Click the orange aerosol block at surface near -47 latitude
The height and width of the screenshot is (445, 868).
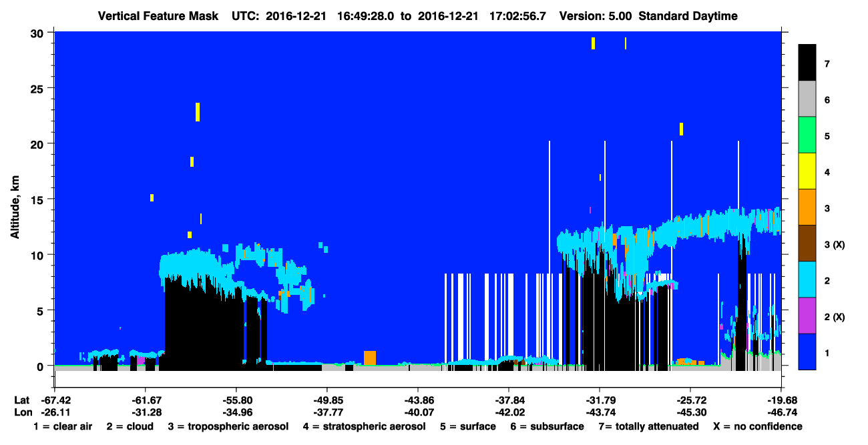click(370, 358)
